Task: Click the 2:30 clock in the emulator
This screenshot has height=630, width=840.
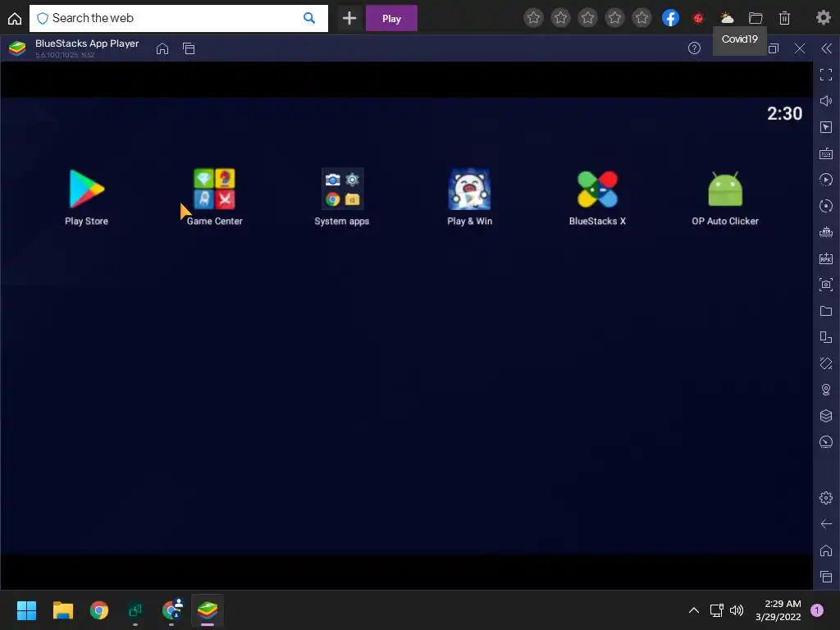Action: [784, 113]
